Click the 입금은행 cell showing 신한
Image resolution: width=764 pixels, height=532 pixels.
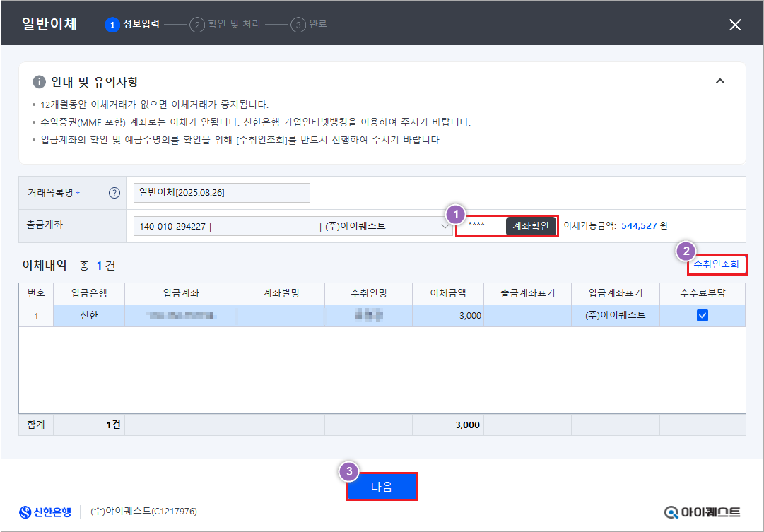pos(89,316)
